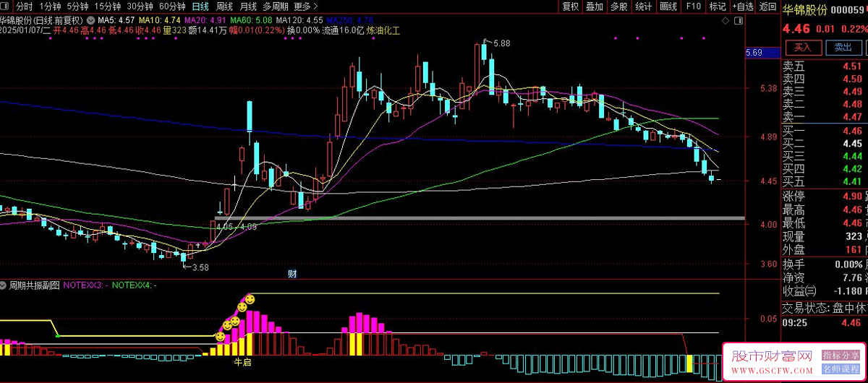
Task: Select the 5分钟 period
Action: point(78,7)
